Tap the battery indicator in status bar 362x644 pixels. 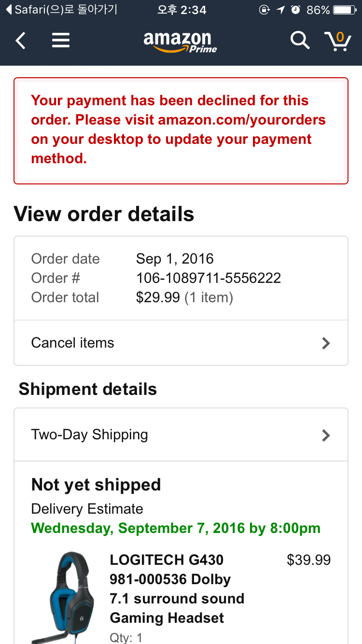[x=345, y=10]
